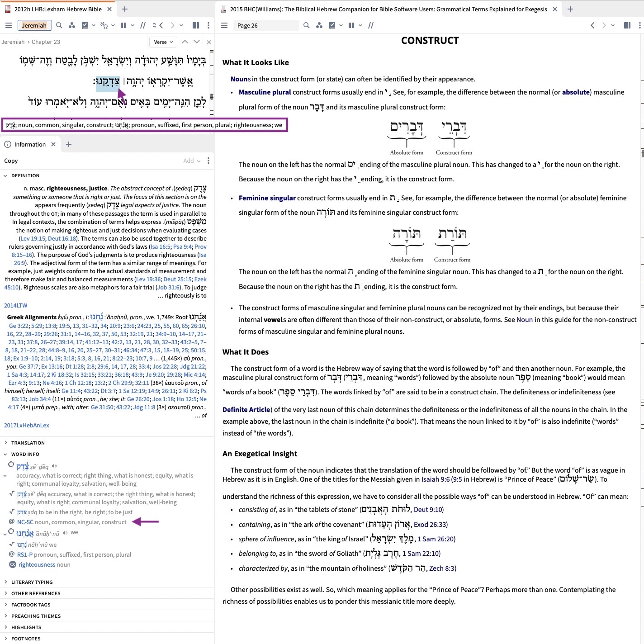This screenshot has height=644, width=644.
Task: Click the Jeremiah breadcrumb
Action: [x=13, y=42]
